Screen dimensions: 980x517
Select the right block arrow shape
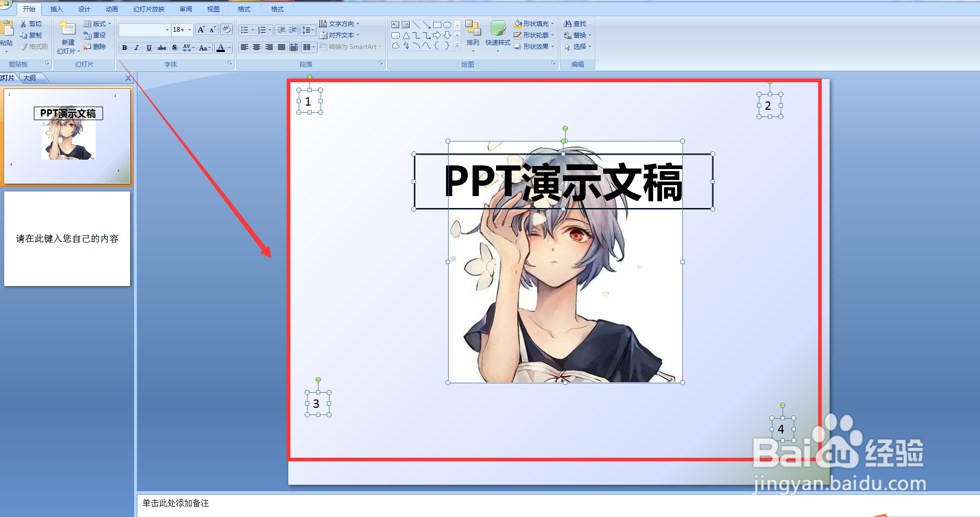pos(437,35)
